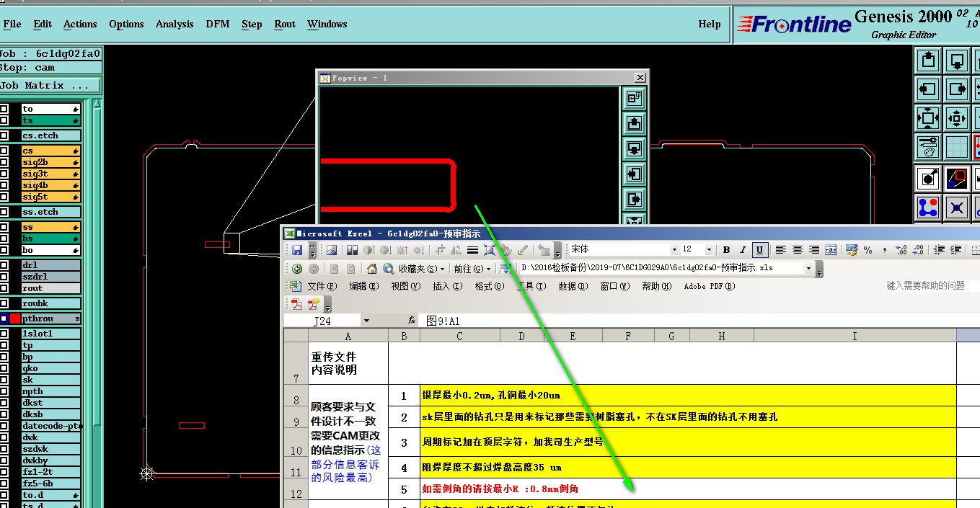Tick the checkbox for layer to

[4, 109]
